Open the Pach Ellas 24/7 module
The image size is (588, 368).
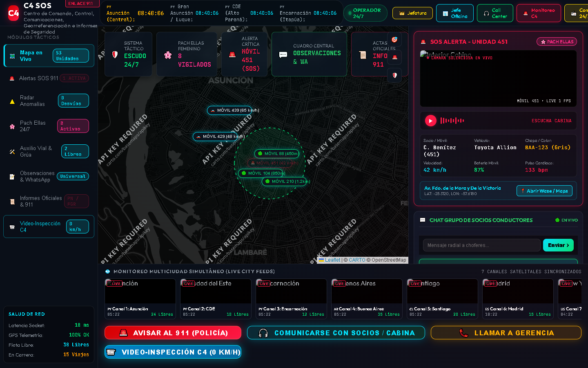(x=49, y=126)
